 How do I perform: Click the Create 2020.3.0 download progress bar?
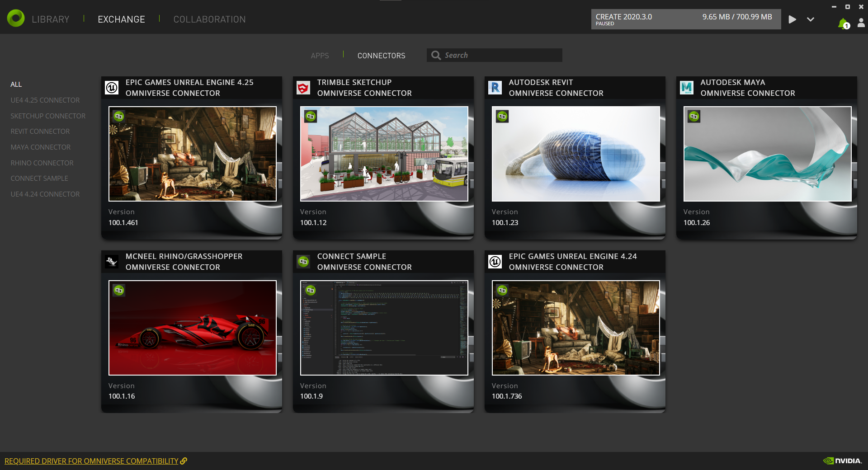point(685,19)
